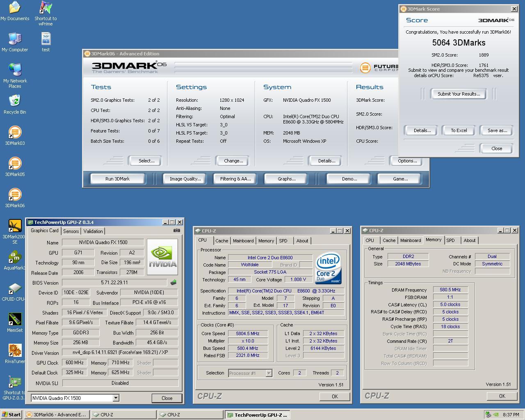Open the CPU tab in right CPU-Z window

click(370, 240)
